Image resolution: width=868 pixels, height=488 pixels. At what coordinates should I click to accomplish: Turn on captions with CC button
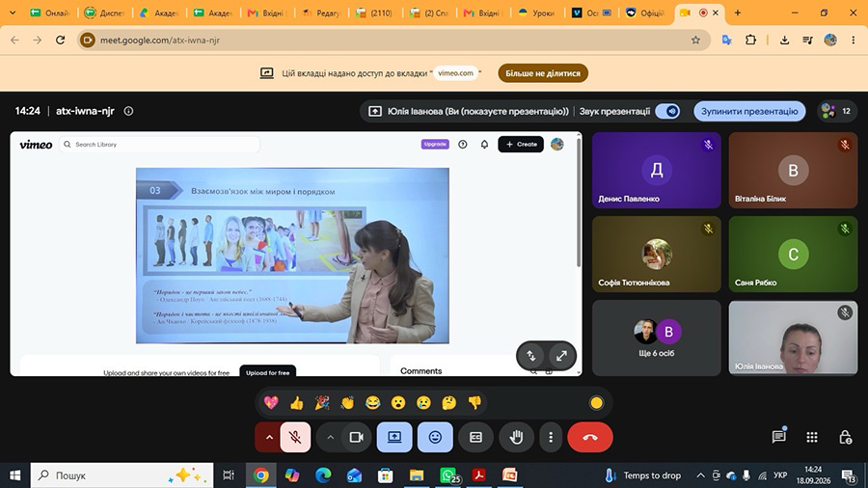point(475,437)
